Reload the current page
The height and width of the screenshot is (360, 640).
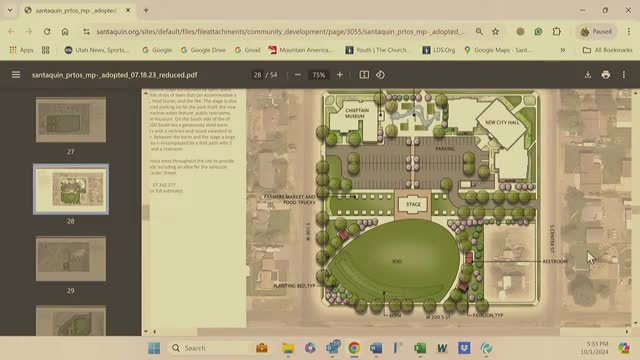[x=47, y=31]
